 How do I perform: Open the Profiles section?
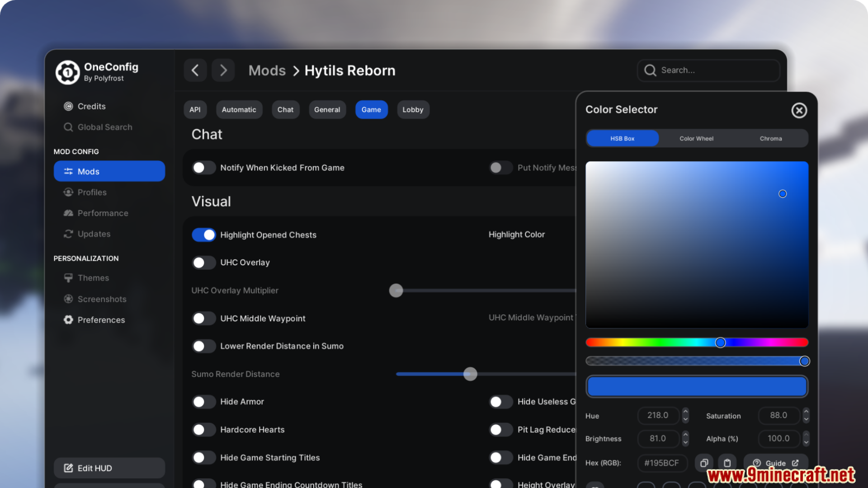coord(85,192)
